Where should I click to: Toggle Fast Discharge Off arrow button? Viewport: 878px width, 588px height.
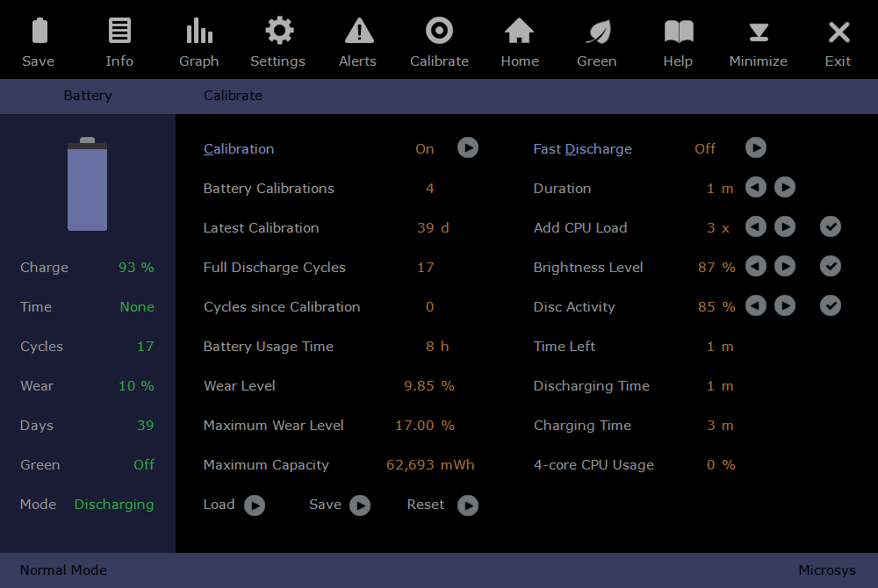click(755, 148)
